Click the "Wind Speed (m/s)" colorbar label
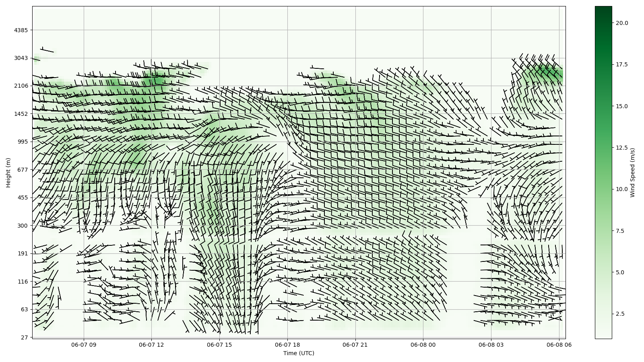Image resolution: width=644 pixels, height=362 pixels. [x=632, y=173]
